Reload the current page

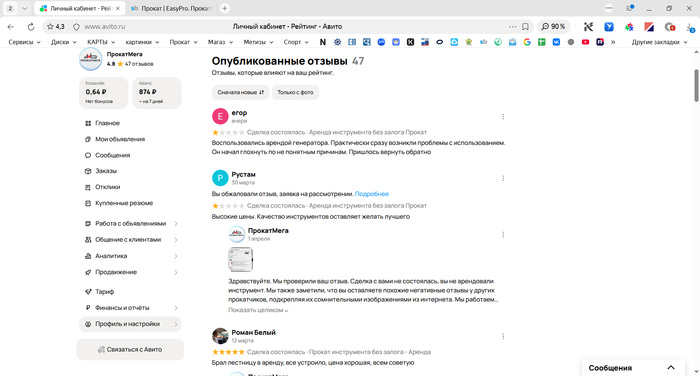pos(31,27)
